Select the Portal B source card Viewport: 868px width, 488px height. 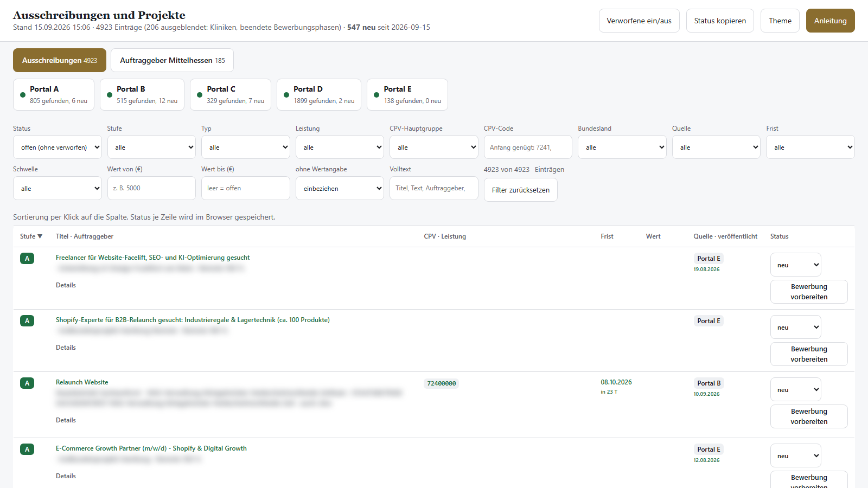142,95
